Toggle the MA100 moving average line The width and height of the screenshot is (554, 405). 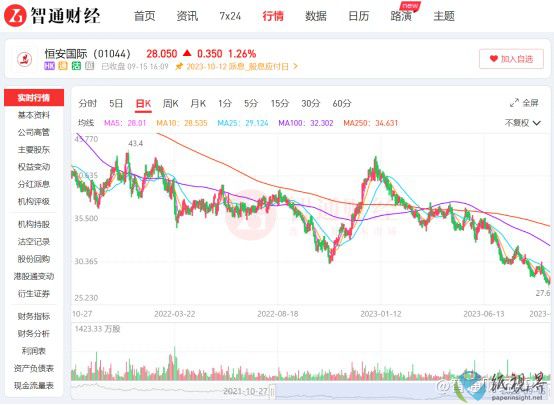tap(306, 123)
